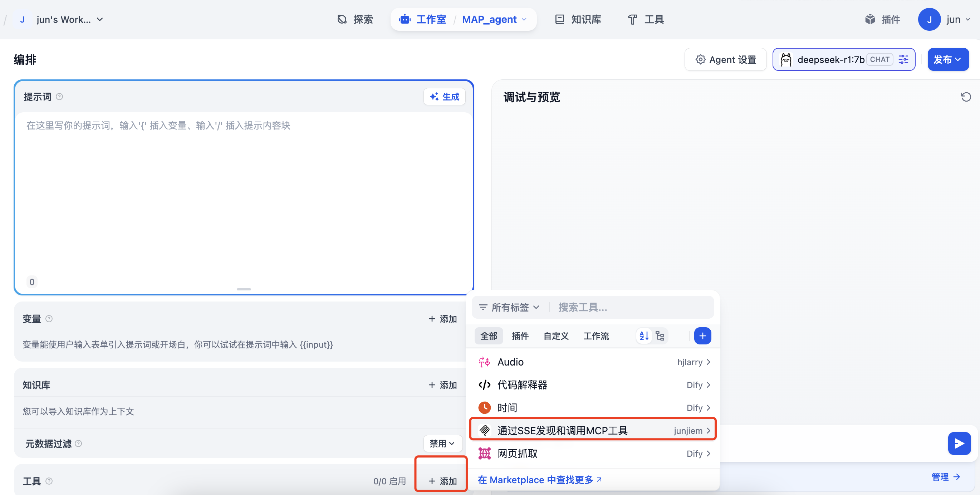Switch to A-Z sort view icon

(644, 335)
